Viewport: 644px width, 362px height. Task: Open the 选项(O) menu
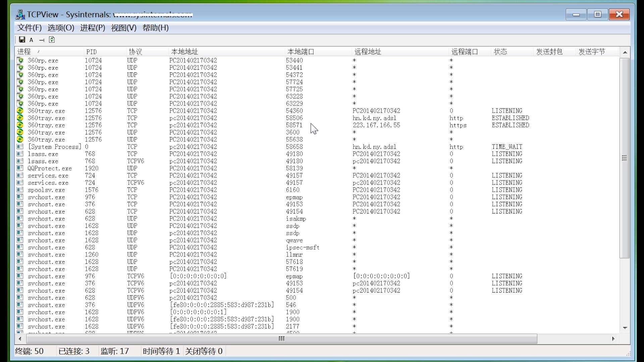[x=61, y=28]
